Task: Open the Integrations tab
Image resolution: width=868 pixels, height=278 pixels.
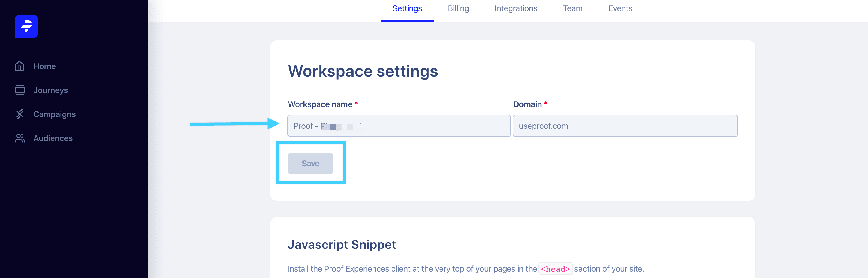Action: tap(516, 8)
